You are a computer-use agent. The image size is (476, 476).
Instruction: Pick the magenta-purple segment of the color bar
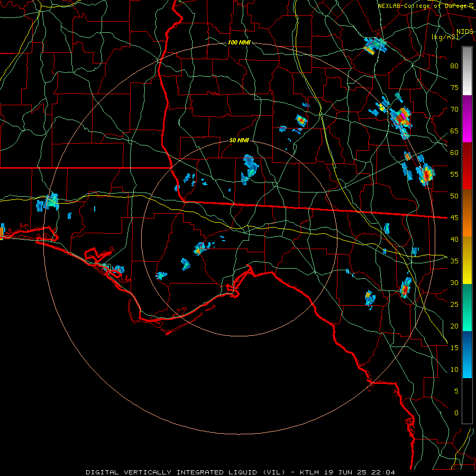467,118
